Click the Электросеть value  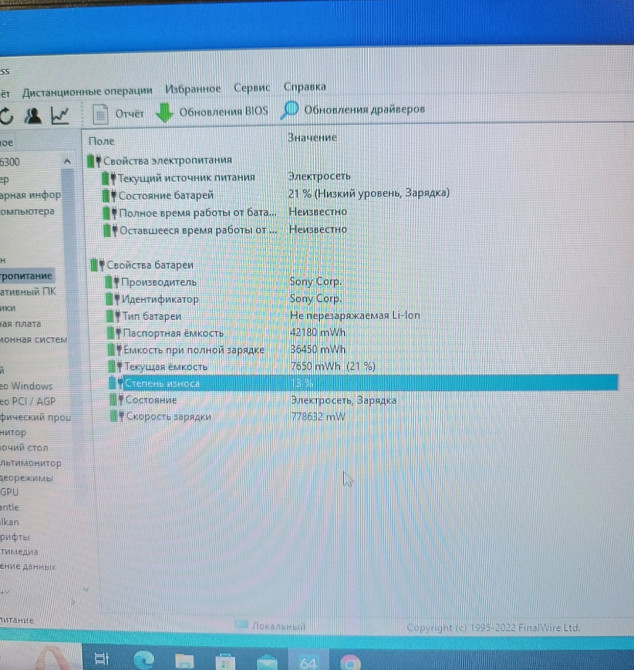[x=320, y=176]
